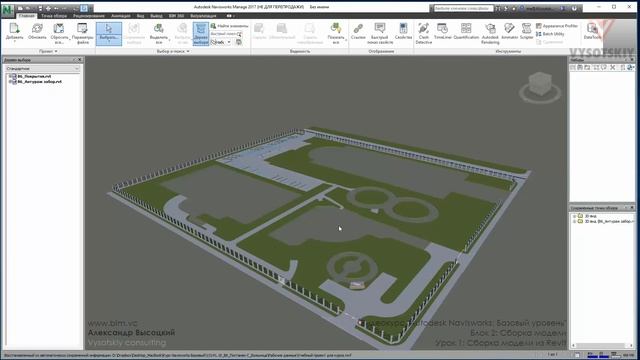This screenshot has height=360, width=640.
Task: Click the delete (X) icon in Sets toolbar
Action: [613, 67]
